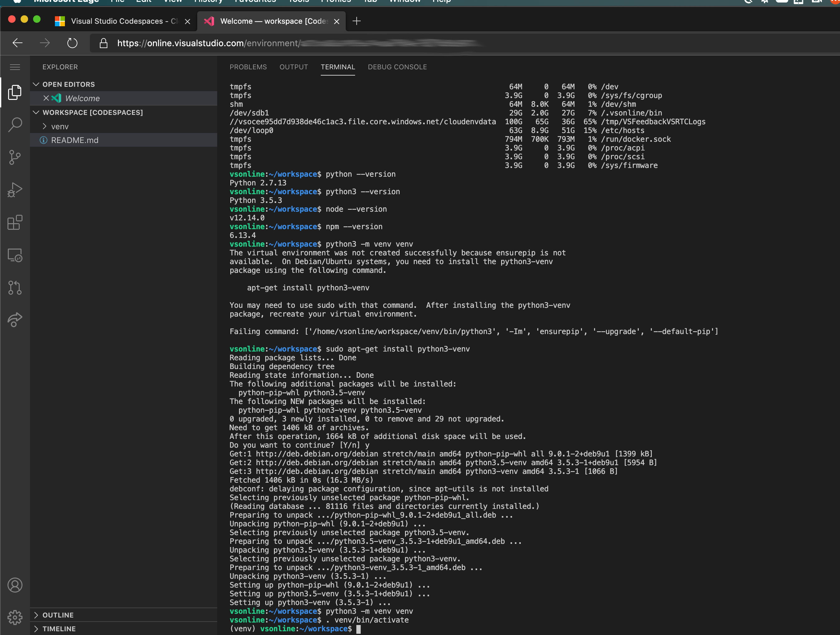Open the Manage settings gear

(x=15, y=618)
